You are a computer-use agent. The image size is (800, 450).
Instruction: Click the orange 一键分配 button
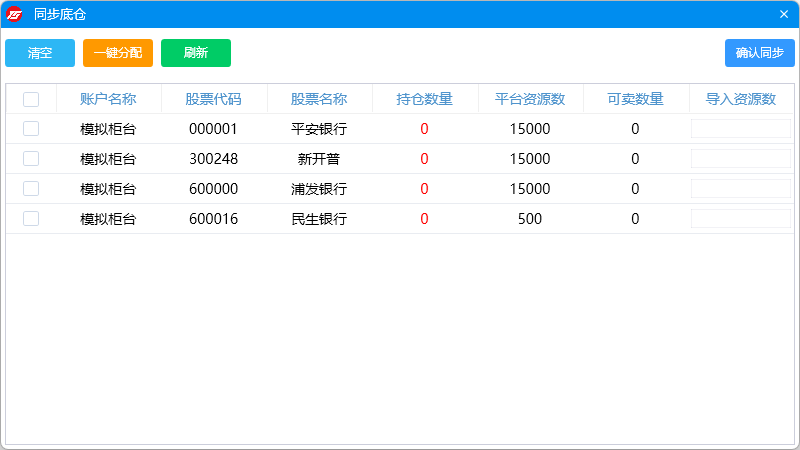point(118,53)
